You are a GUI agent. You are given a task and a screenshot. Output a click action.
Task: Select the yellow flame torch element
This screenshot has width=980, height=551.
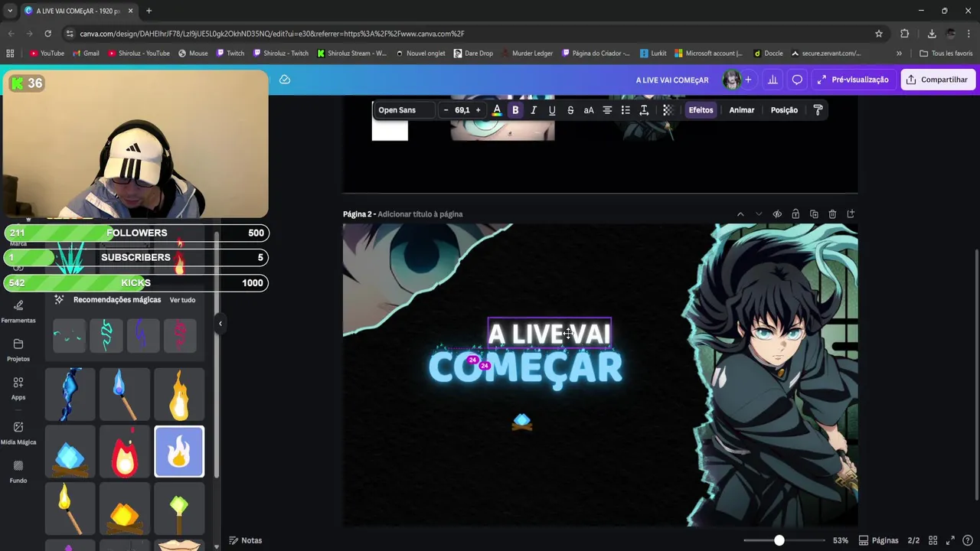(70, 509)
